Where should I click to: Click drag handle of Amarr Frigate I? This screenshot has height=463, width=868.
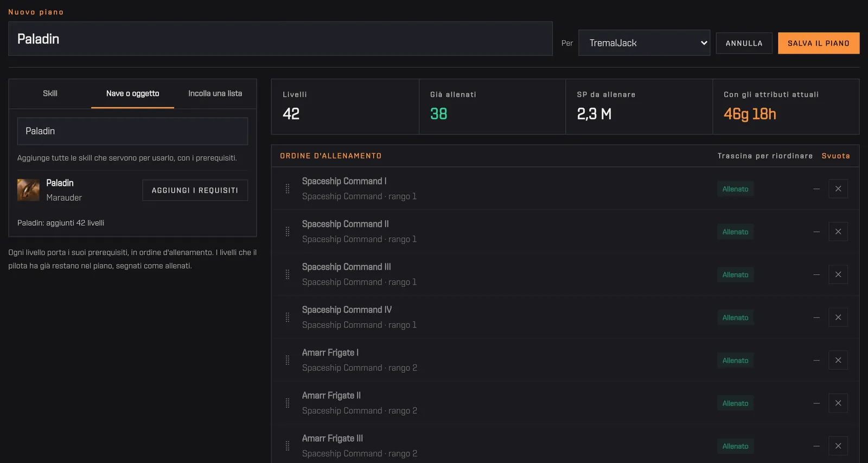(x=288, y=360)
